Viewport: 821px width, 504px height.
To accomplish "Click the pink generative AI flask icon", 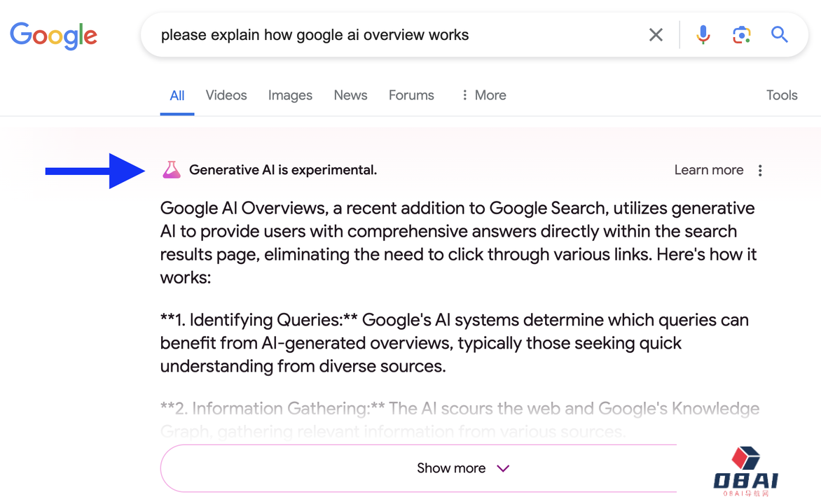I will (x=172, y=169).
